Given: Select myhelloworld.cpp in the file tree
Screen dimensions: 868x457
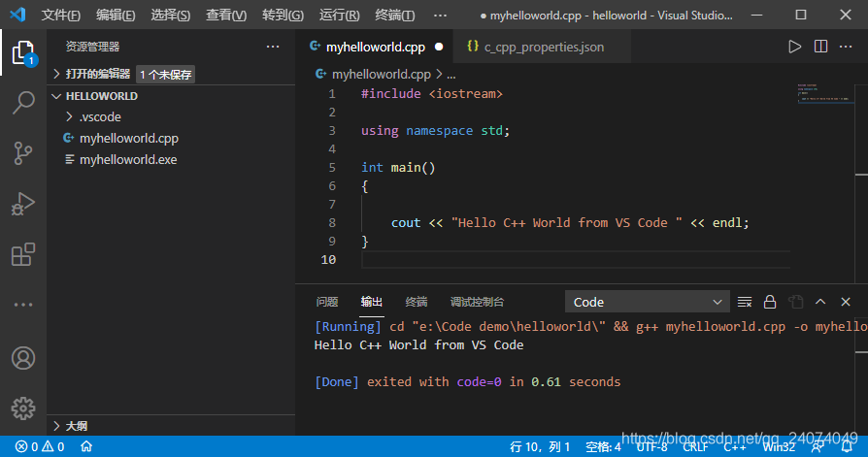Looking at the screenshot, I should [173, 139].
